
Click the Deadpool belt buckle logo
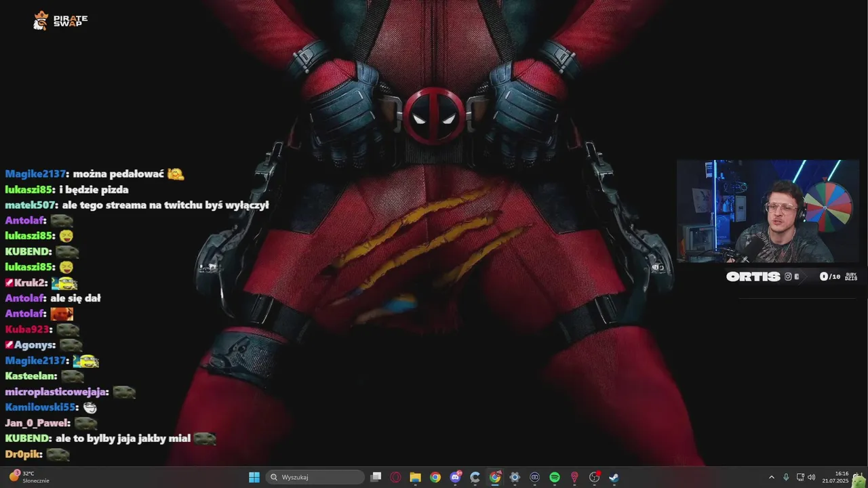click(434, 116)
